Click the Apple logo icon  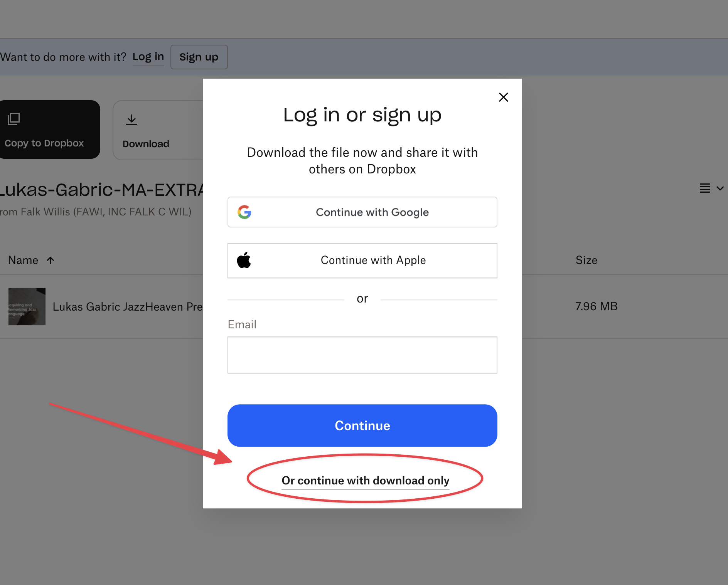244,260
